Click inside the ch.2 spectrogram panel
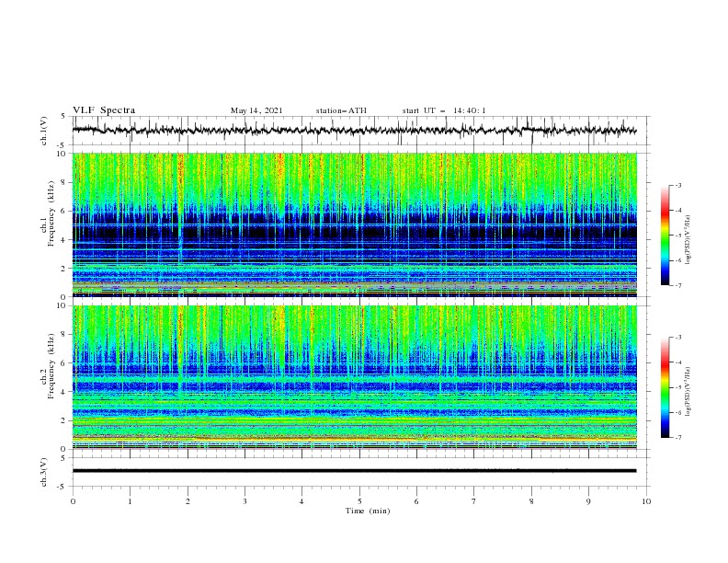This screenshot has width=728, height=563. point(354,377)
